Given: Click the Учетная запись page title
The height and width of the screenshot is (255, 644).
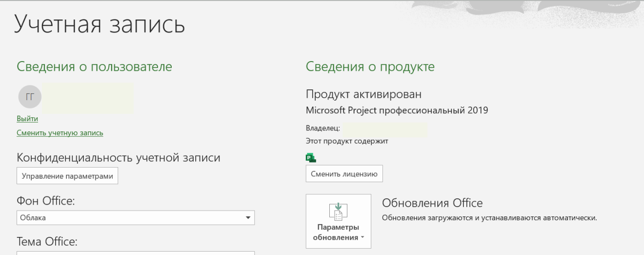Looking at the screenshot, I should 100,24.
